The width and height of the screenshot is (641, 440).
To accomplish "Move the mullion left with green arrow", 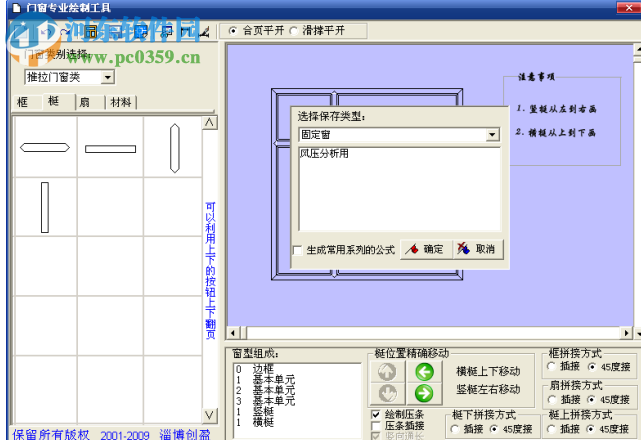I will tap(424, 372).
